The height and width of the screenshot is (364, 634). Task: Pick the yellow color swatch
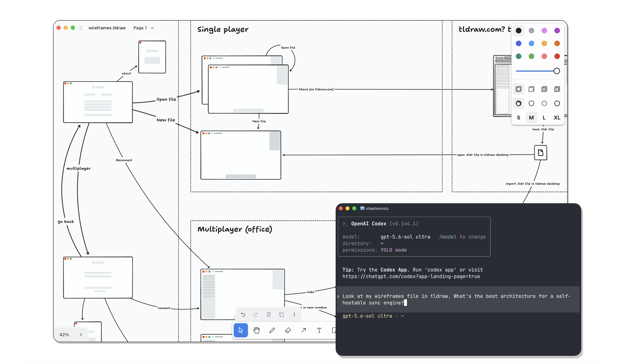tap(544, 43)
